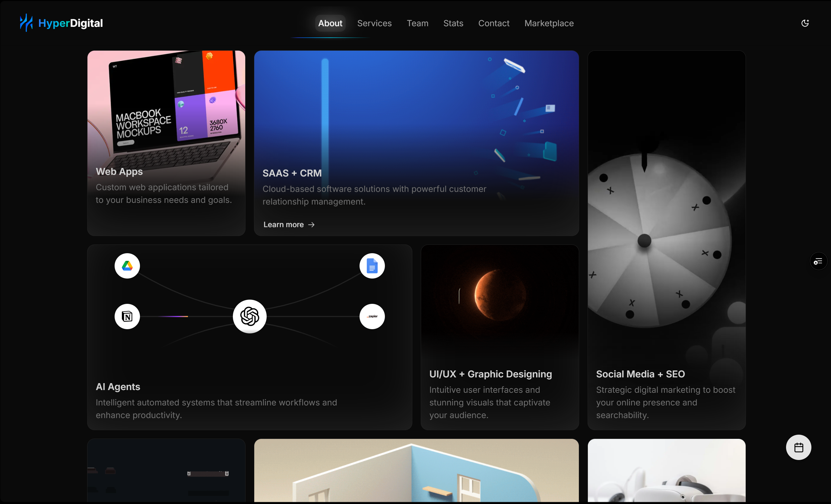Click the Zapier icon
This screenshot has width=831, height=504.
coord(372,317)
